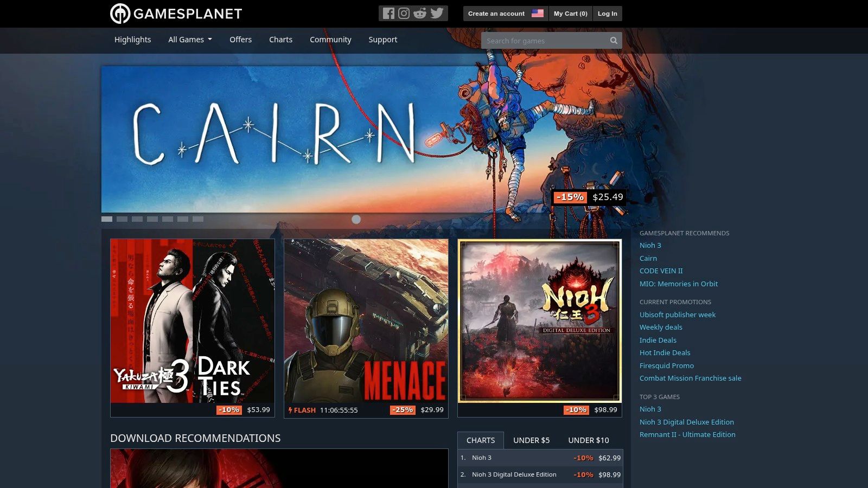This screenshot has width=868, height=488.
Task: Open the Instagram social icon
Action: tap(404, 12)
